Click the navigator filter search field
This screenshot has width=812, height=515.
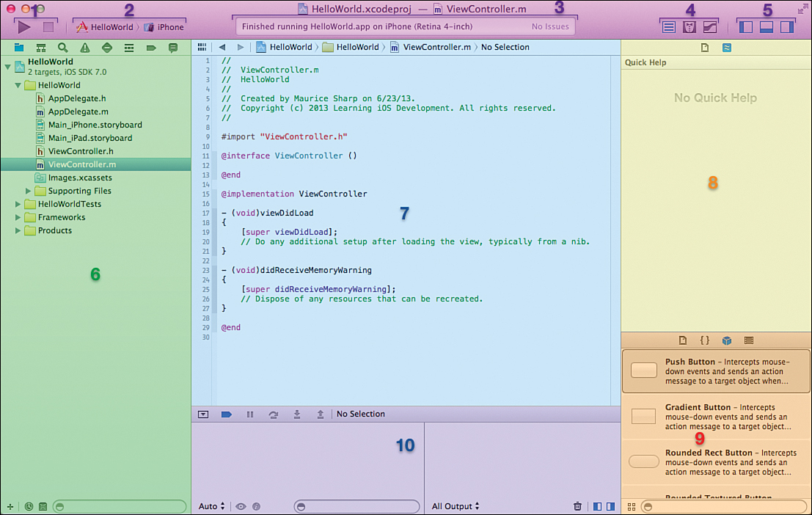[x=120, y=507]
